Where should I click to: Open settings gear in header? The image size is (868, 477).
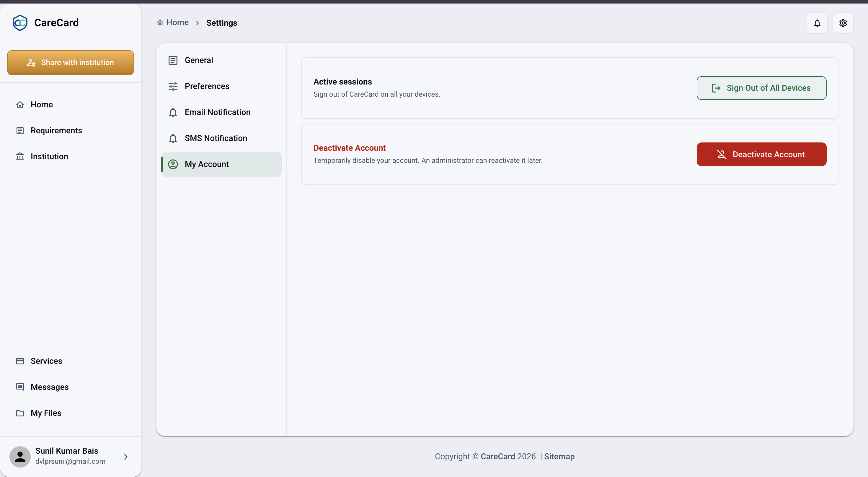click(x=843, y=23)
